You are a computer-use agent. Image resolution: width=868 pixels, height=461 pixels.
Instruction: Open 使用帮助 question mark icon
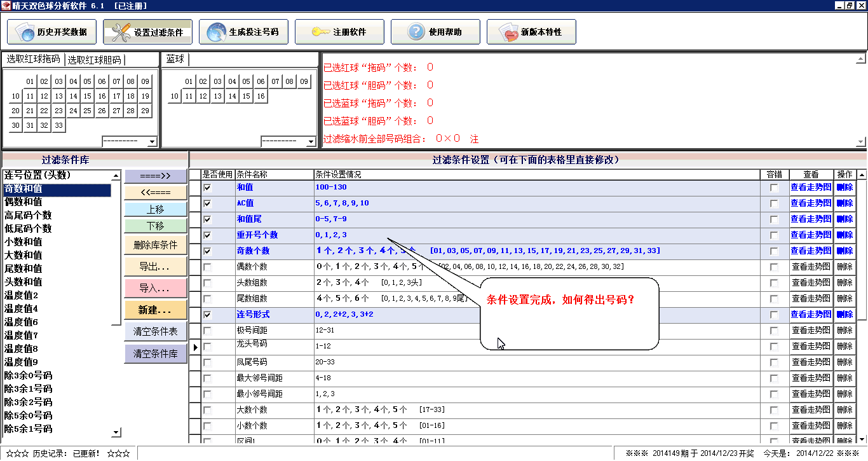(416, 32)
